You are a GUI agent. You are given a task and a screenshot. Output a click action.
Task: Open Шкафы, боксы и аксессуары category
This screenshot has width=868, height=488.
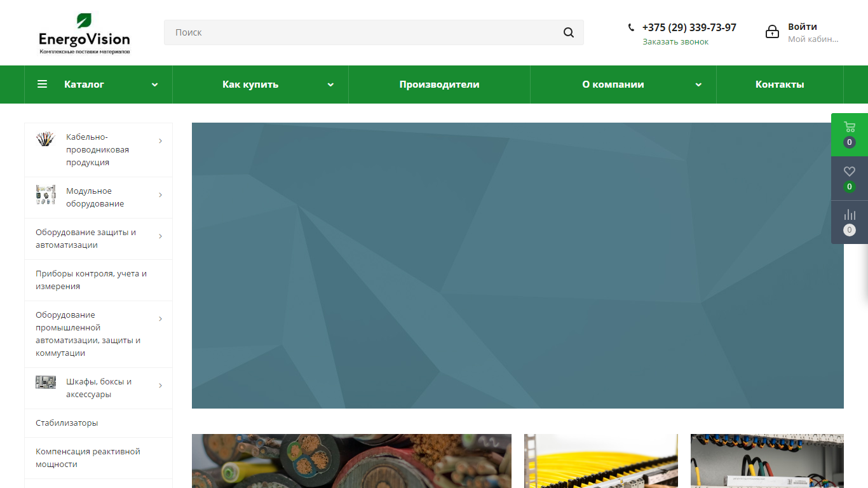click(98, 388)
